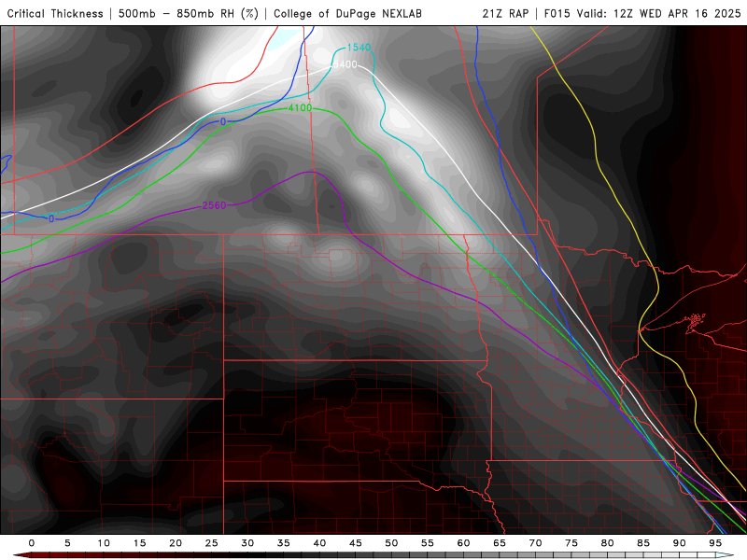Image resolution: width=747 pixels, height=560 pixels.
Task: Click the "College of DuPage NEXLAB" credit text
Action: [x=347, y=14]
